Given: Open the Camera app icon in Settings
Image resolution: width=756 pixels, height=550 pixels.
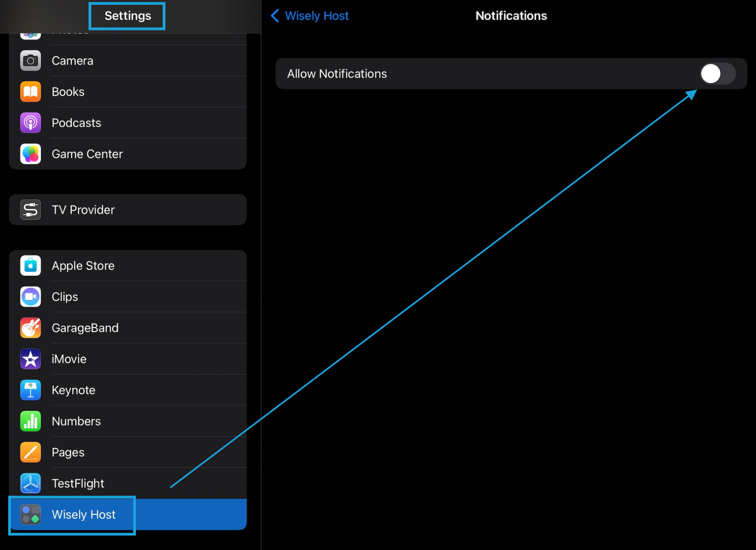Looking at the screenshot, I should pos(30,61).
